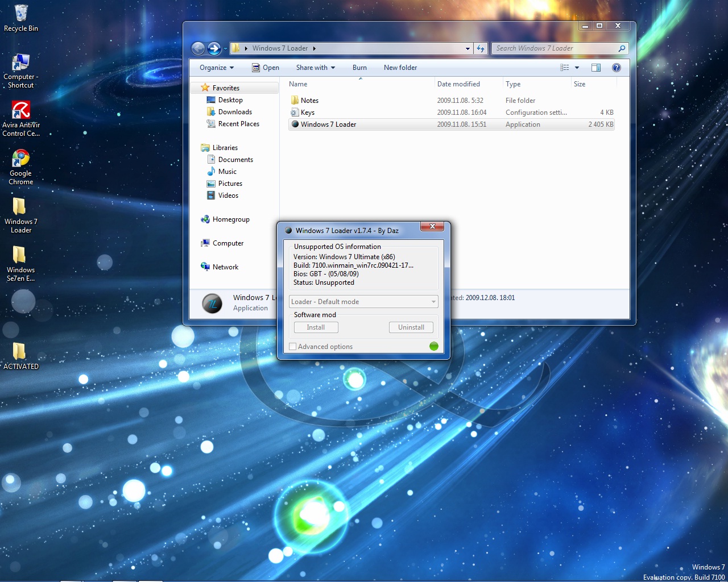Select the Windows 7 Loader desktop folder
This screenshot has width=728, height=582.
point(20,215)
